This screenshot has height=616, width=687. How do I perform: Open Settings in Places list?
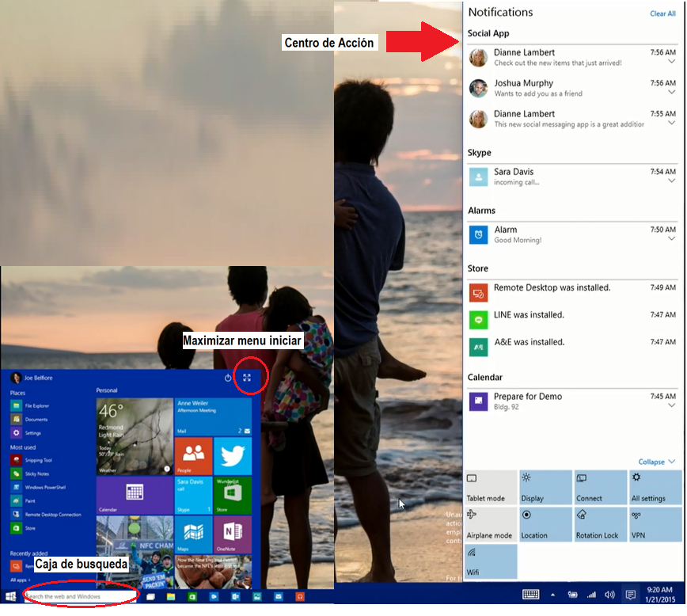26,433
